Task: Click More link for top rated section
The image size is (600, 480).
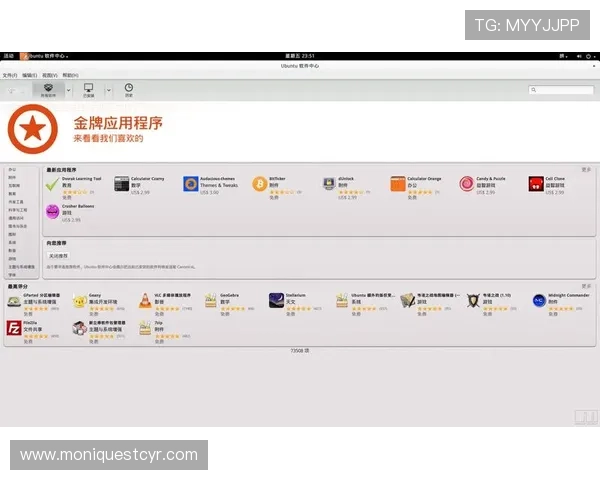Action: pos(586,286)
